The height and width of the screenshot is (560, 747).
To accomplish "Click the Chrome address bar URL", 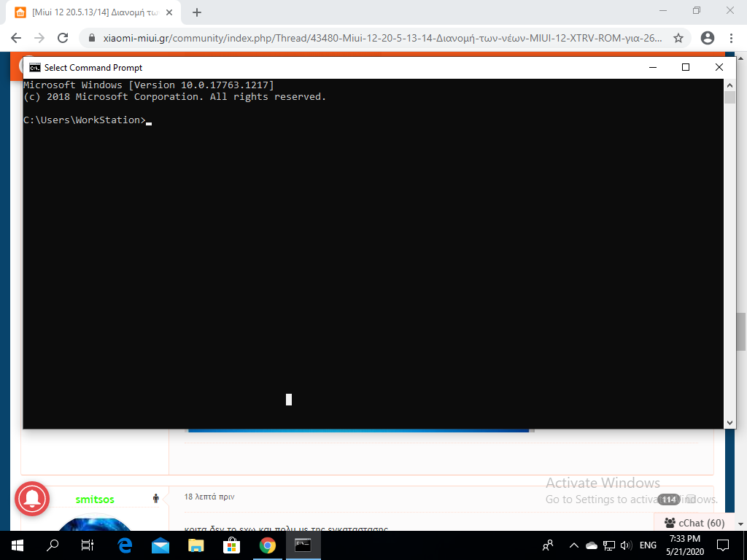I will point(382,38).
